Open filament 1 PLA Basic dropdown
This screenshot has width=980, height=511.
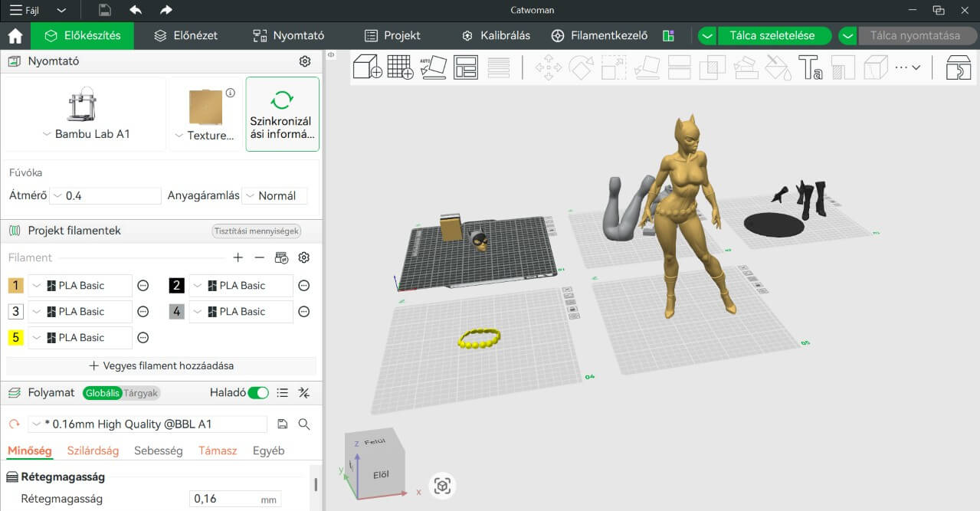tap(80, 286)
